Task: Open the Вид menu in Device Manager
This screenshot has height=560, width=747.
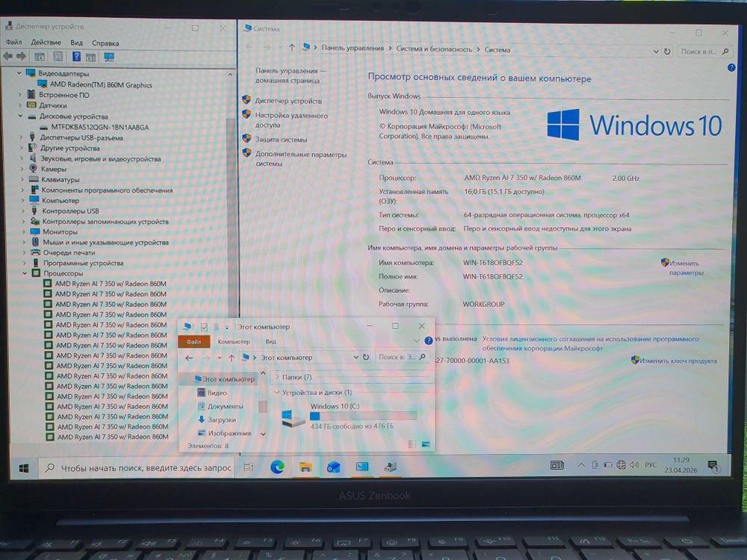Action: pos(76,43)
